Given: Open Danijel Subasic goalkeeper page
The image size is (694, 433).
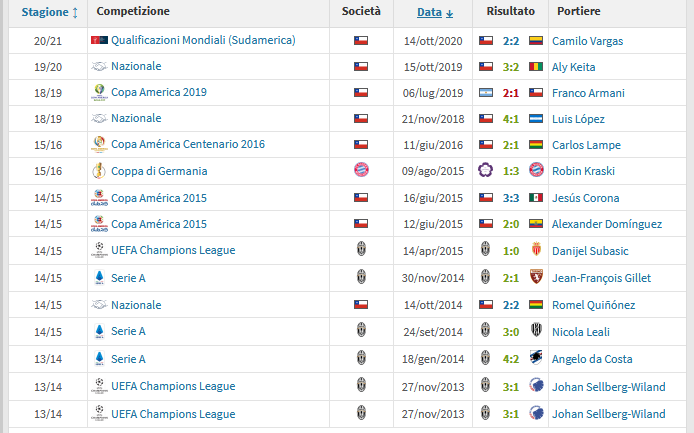Looking at the screenshot, I should click(590, 251).
